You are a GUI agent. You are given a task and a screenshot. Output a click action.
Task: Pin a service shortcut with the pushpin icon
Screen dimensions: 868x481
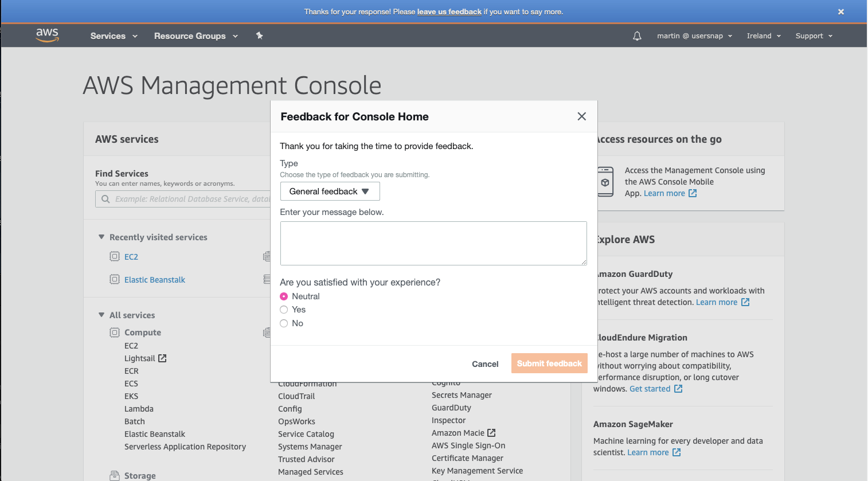(259, 36)
